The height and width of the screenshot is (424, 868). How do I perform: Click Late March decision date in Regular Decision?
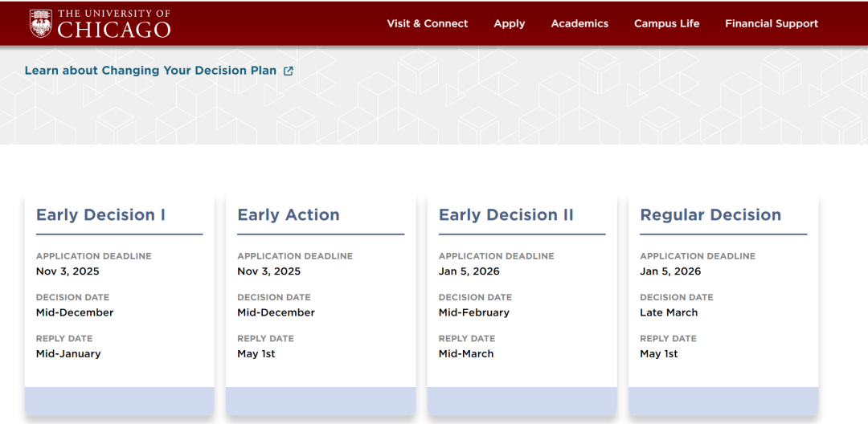(669, 312)
